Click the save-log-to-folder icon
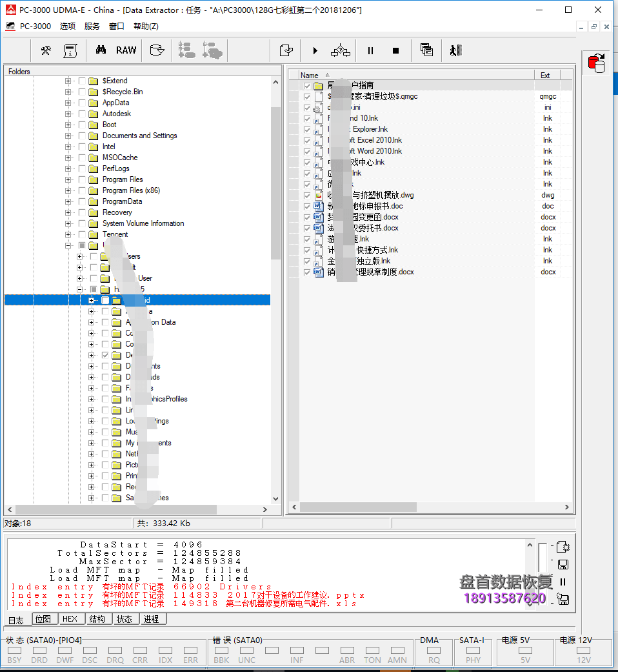This screenshot has width=618, height=672. pyautogui.click(x=563, y=599)
